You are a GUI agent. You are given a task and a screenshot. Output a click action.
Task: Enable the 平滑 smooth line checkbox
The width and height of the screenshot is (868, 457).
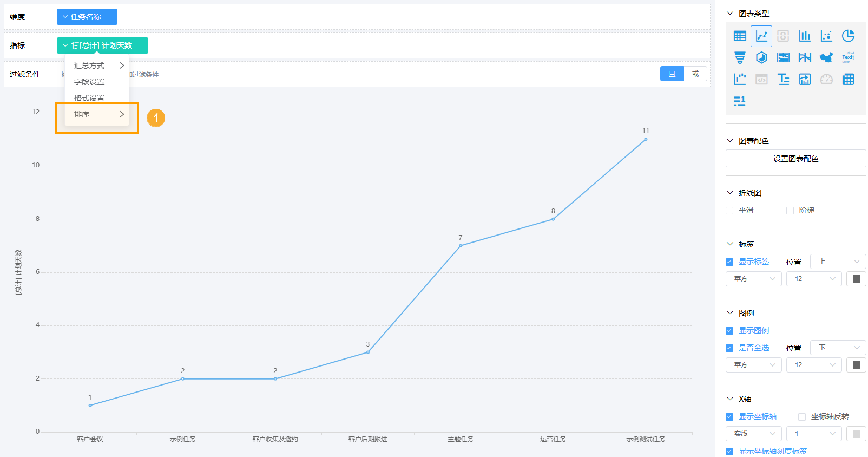[x=729, y=211]
